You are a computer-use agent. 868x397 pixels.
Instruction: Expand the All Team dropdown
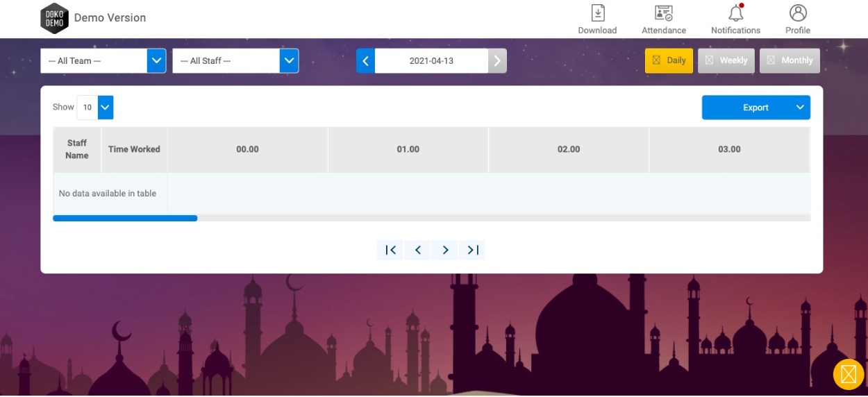(x=157, y=61)
